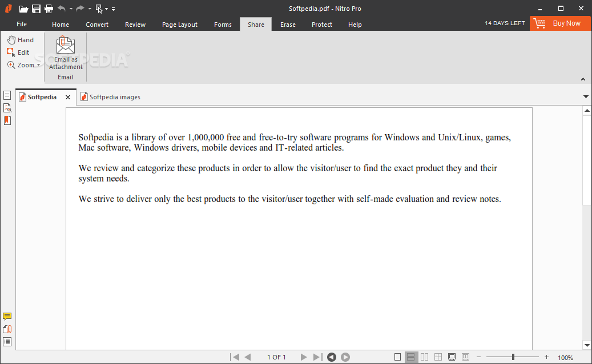Zoom in with the plus button
592x364 pixels.
[546, 357]
